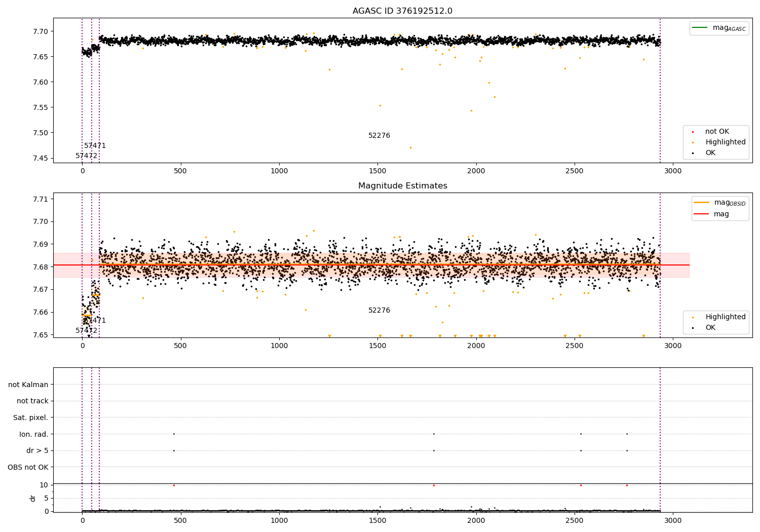Click the '1000' x-tick under the bottom plot
The height and width of the screenshot is (532, 760).
pyautogui.click(x=279, y=521)
